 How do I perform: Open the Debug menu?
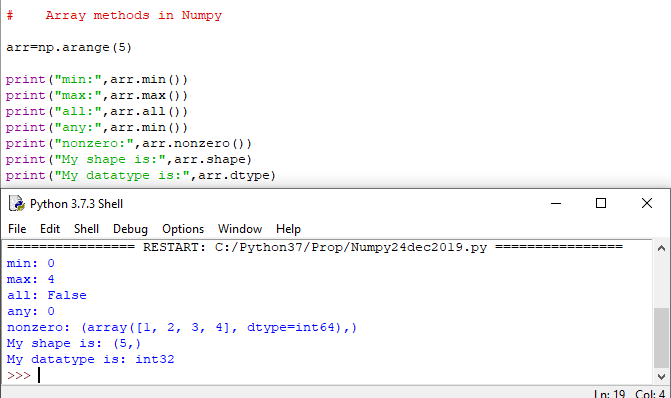tap(131, 229)
